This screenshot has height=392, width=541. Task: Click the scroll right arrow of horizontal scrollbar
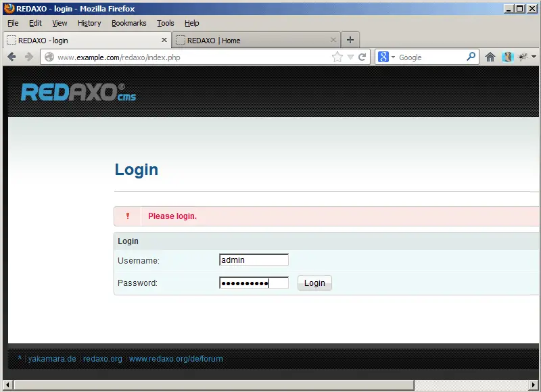pos(534,385)
